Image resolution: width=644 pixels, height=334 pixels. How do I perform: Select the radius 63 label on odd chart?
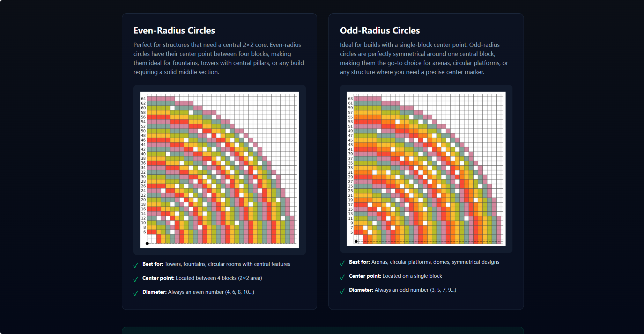[350, 99]
